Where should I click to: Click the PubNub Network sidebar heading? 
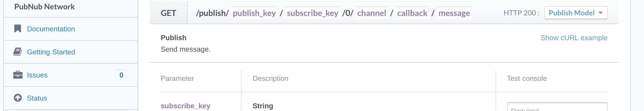tap(45, 7)
